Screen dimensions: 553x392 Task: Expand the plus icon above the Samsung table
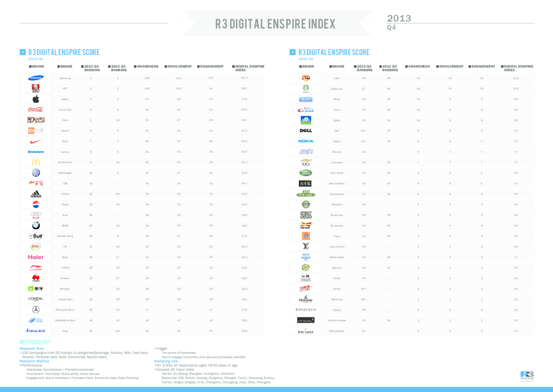[22, 52]
